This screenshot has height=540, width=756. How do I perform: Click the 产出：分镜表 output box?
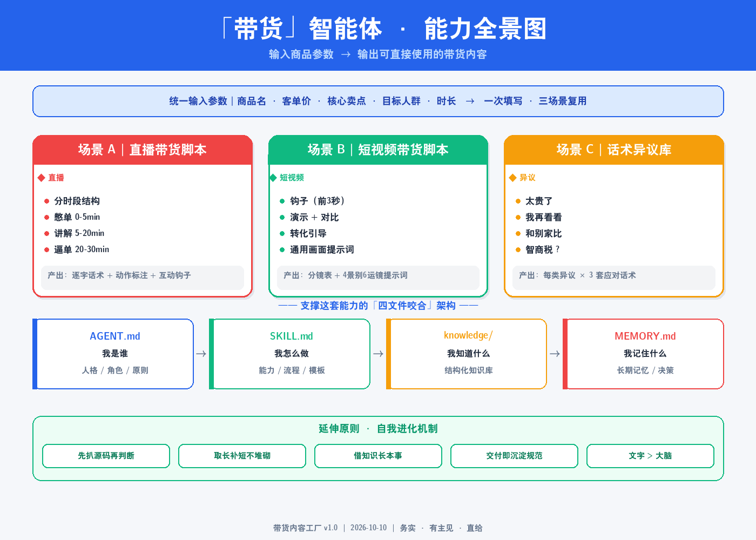378,278
